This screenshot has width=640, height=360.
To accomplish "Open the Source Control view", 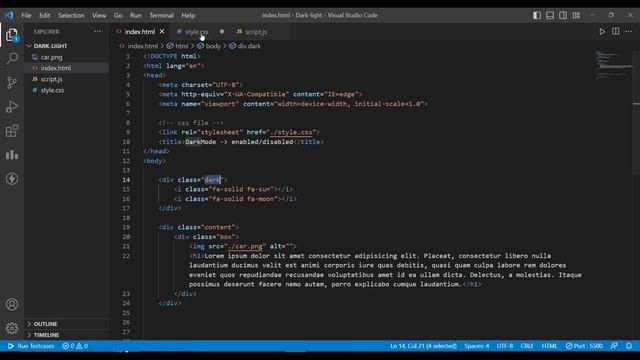I will pyautogui.click(x=12, y=82).
